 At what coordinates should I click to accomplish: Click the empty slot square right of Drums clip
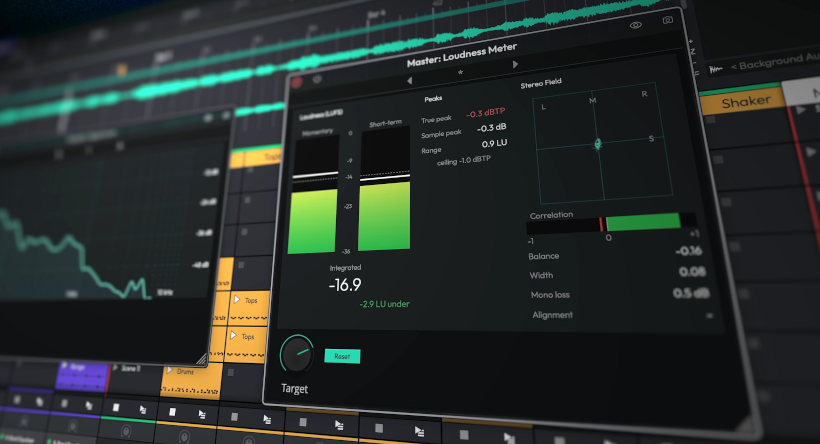(231, 372)
